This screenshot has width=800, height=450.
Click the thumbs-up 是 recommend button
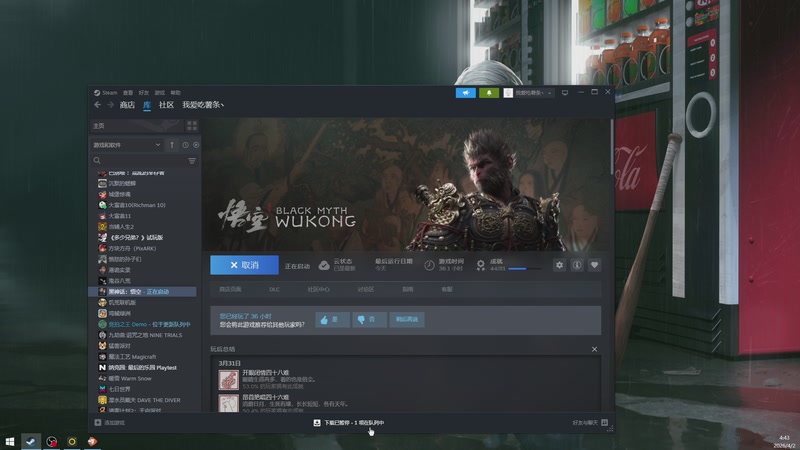coord(332,319)
